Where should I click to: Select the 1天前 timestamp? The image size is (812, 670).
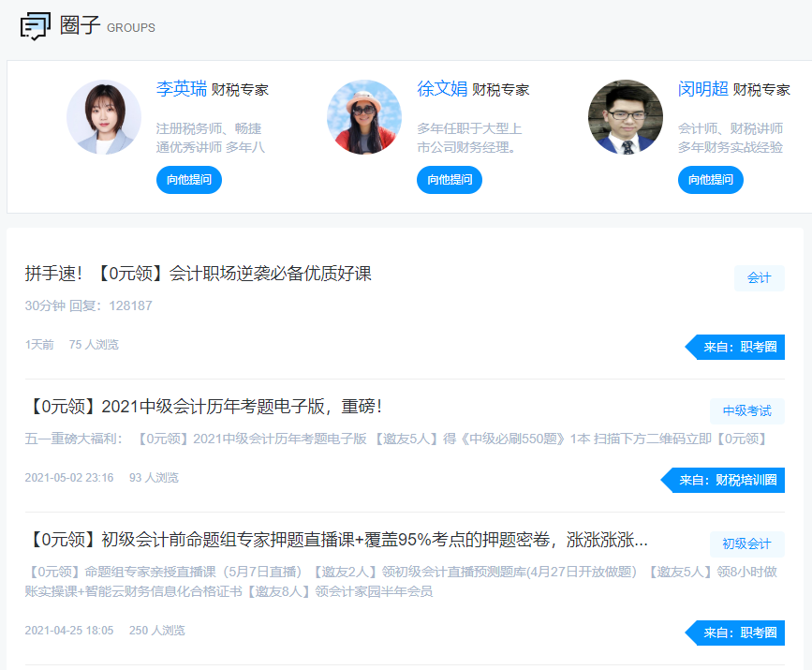(39, 345)
